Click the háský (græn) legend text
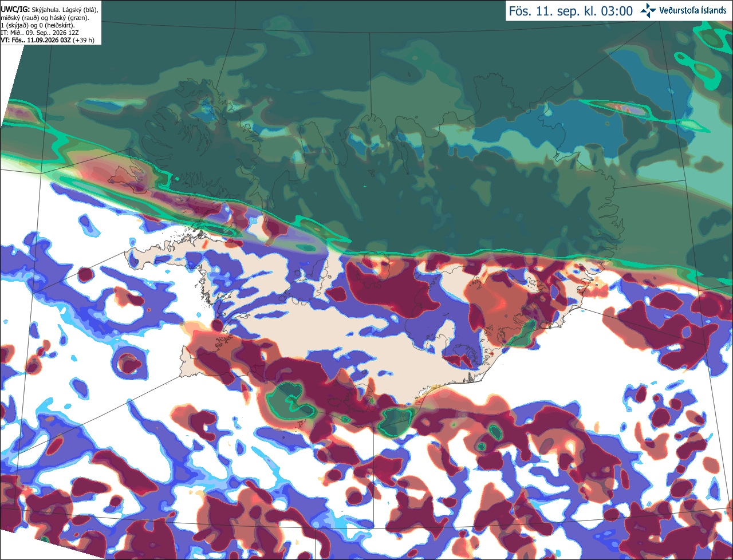 tap(69, 18)
